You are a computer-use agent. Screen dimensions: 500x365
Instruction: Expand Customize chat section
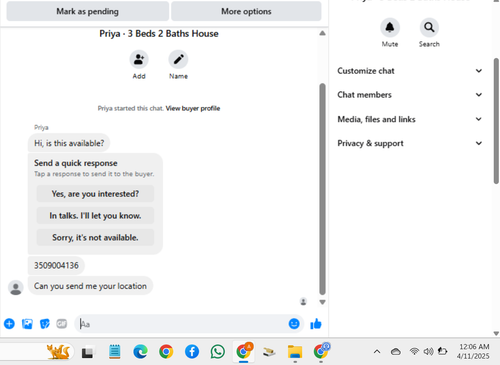point(410,71)
